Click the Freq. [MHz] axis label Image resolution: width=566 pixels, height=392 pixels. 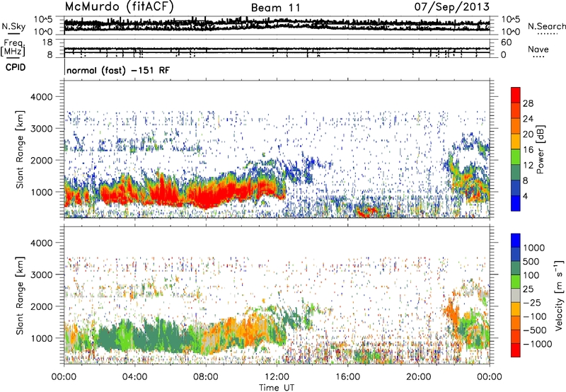[x=13, y=48]
